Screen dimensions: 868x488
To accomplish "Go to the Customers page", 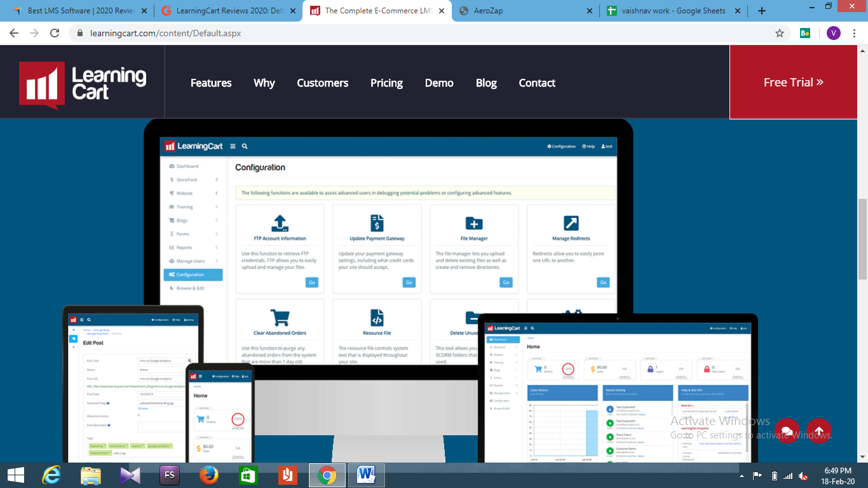I will (x=323, y=83).
